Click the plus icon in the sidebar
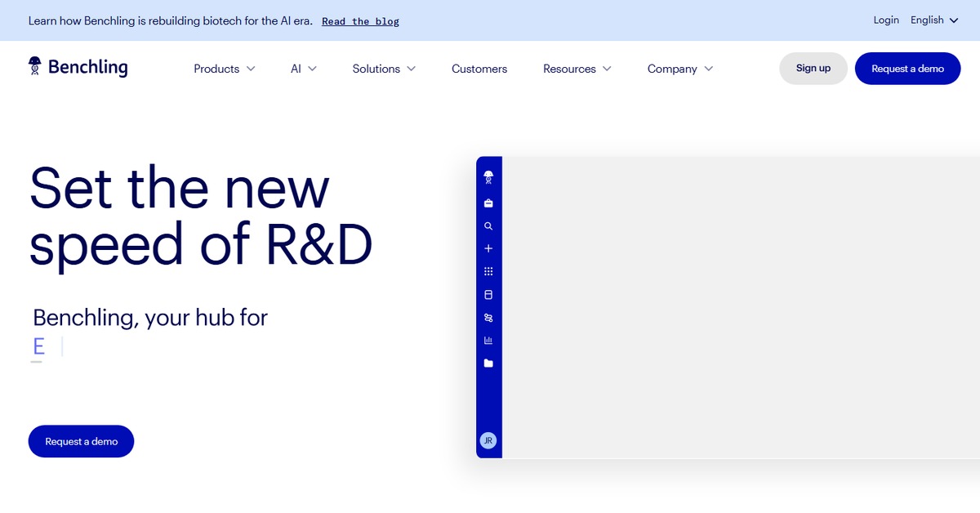The width and height of the screenshot is (980, 513). click(x=488, y=248)
